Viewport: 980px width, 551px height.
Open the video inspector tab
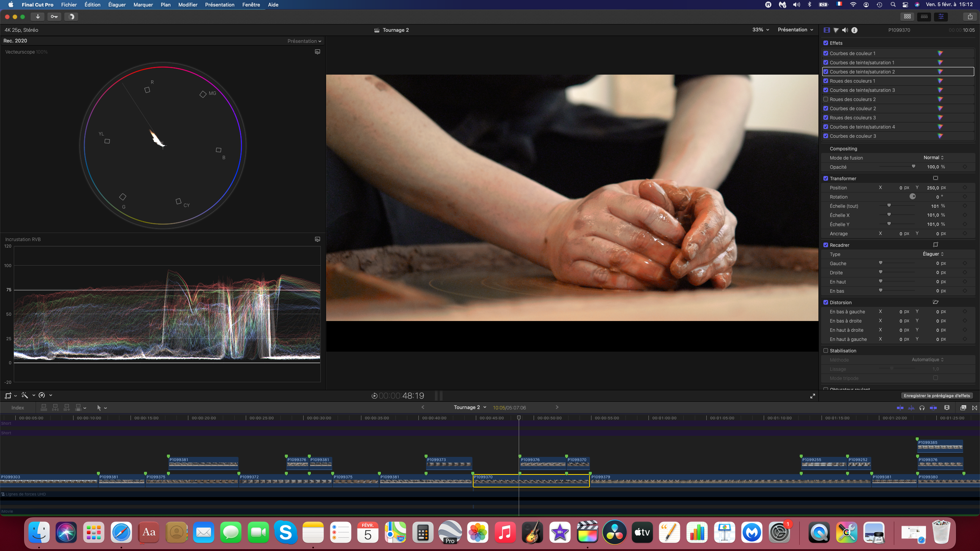[826, 30]
